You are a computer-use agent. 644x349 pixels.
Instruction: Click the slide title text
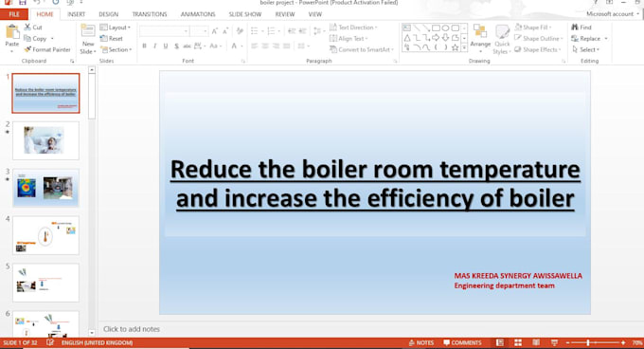tap(375, 184)
